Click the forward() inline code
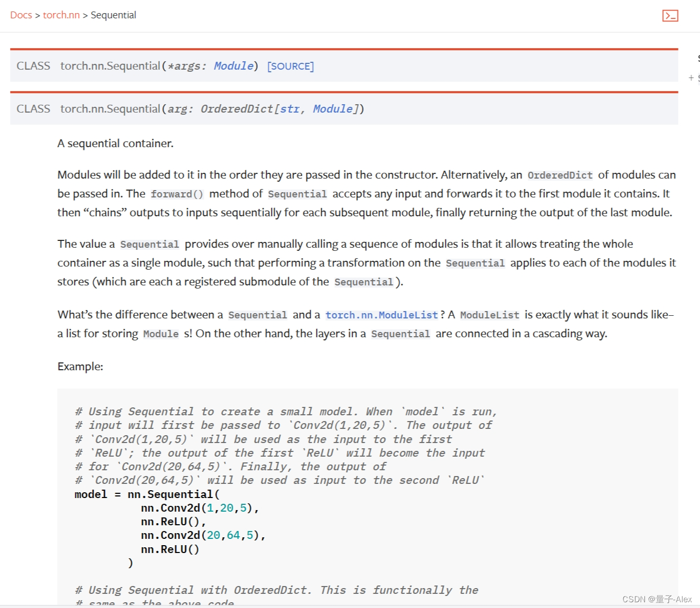Image resolution: width=700 pixels, height=608 pixels. click(177, 194)
